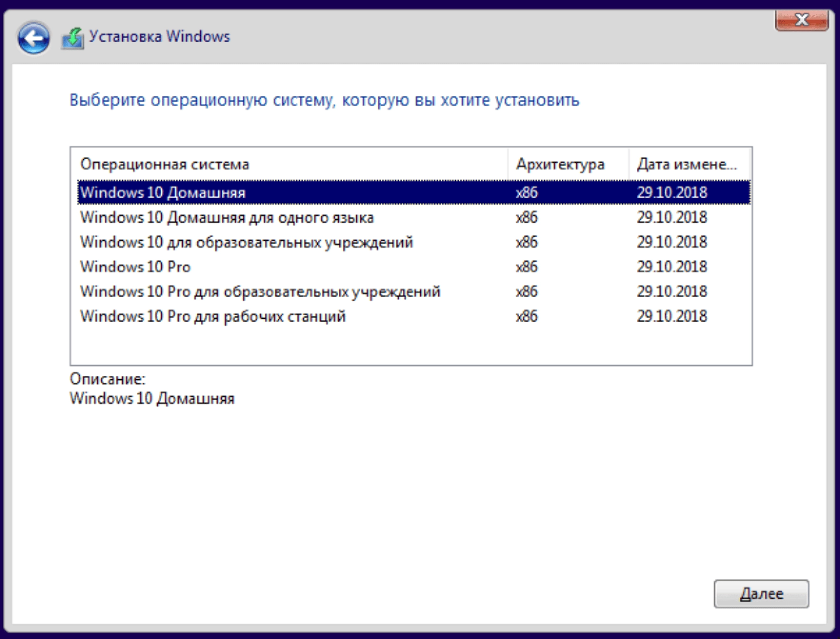Select Windows 10 Pro для рабочих станций

pos(414,316)
